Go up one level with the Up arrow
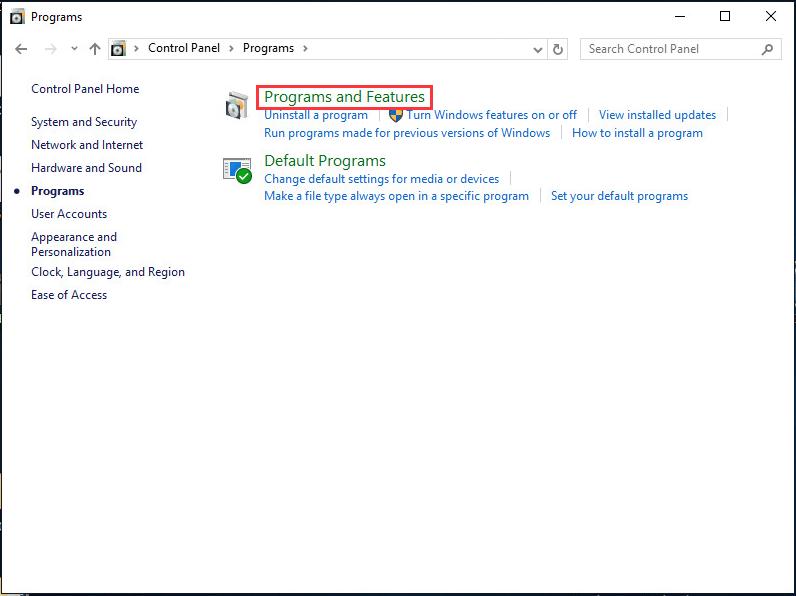The height and width of the screenshot is (596, 796). click(x=94, y=49)
